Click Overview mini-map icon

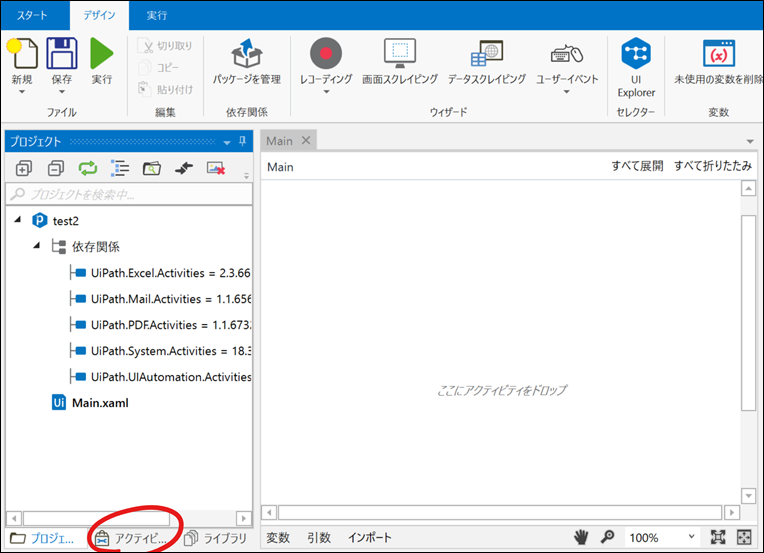[x=744, y=537]
